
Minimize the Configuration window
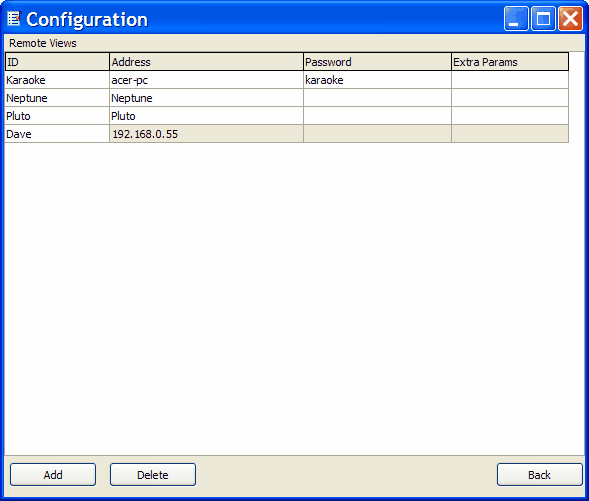pos(516,18)
